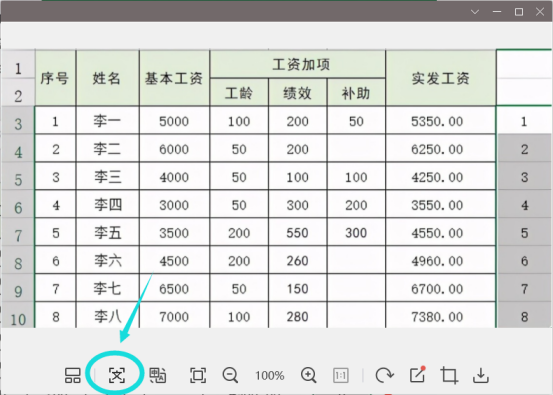Click the 4250.00 salary cell
The image size is (553, 395).
(441, 176)
